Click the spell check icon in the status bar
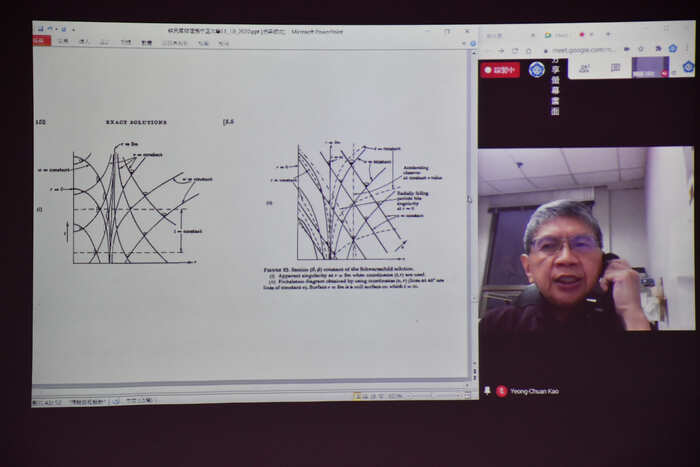 click(116, 401)
